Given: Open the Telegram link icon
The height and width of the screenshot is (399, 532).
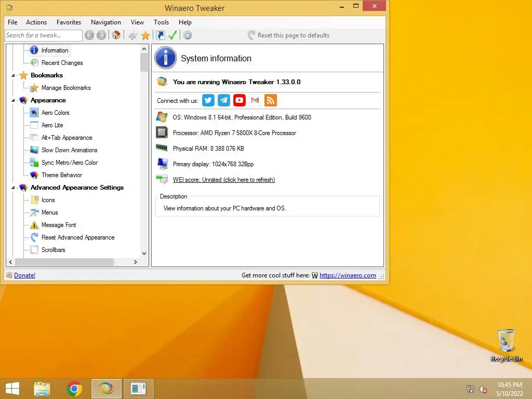Looking at the screenshot, I should (x=224, y=100).
